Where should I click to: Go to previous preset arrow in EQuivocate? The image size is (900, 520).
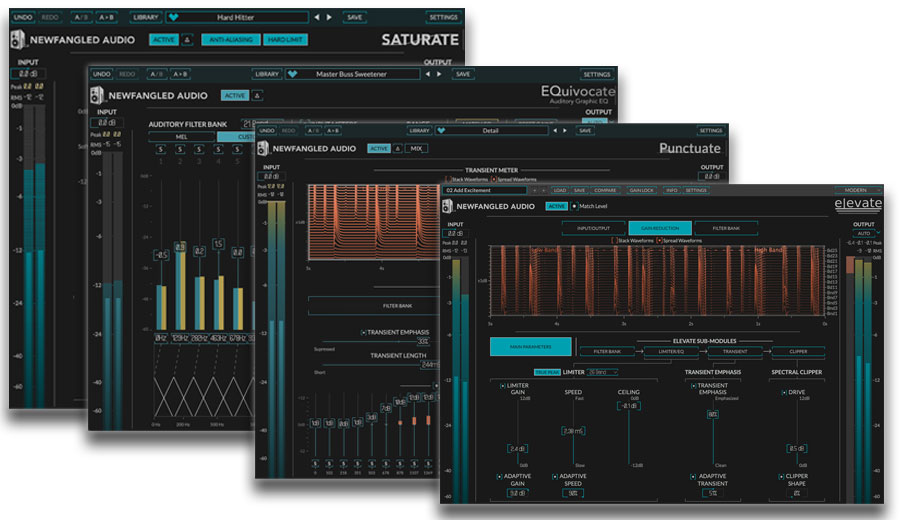coord(428,74)
